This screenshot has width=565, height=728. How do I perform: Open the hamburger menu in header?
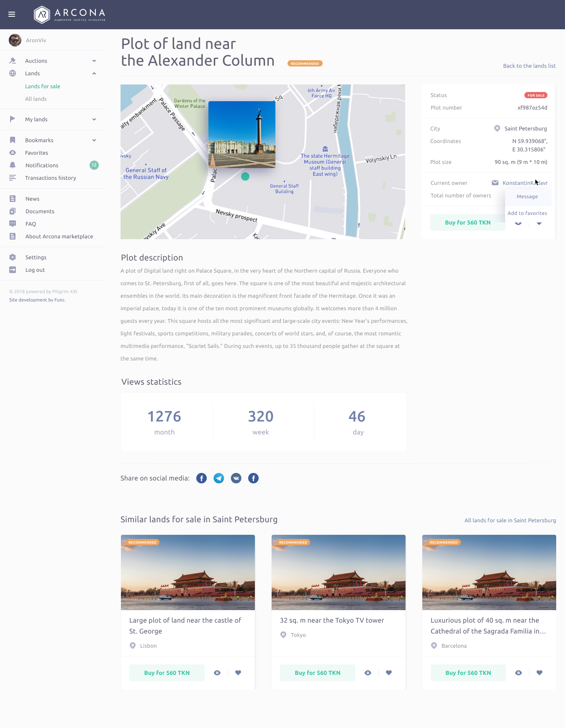12,14
